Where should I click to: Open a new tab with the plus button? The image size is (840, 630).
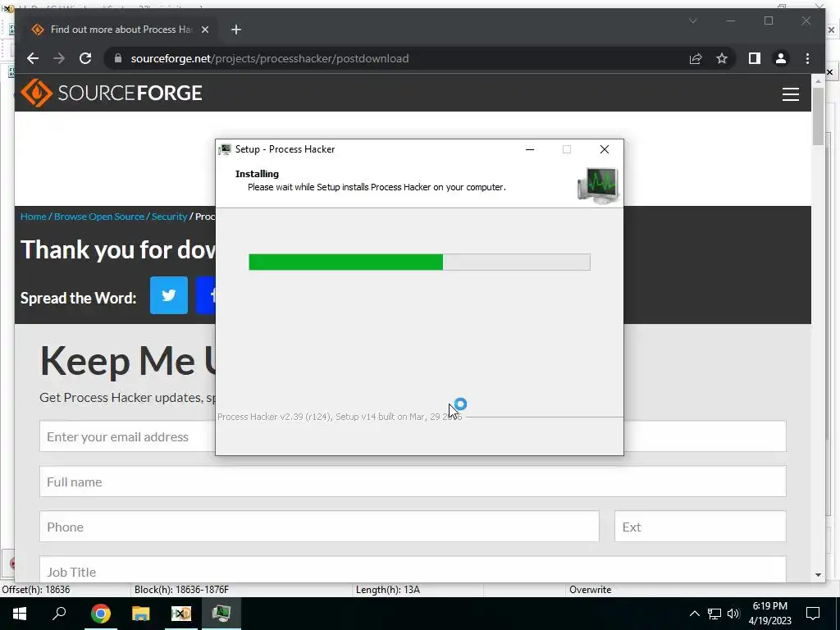235,30
